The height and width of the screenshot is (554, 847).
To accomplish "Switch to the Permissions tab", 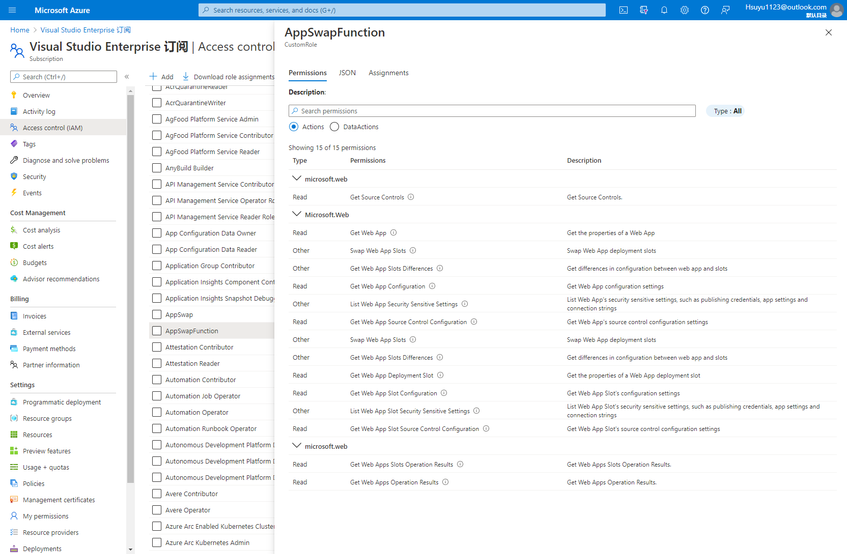I will coord(307,73).
